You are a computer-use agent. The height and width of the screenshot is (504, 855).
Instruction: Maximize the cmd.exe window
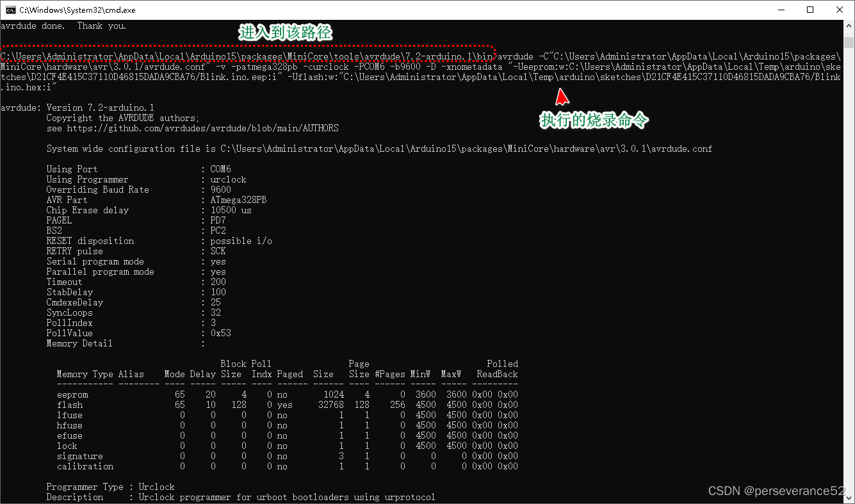(x=810, y=10)
